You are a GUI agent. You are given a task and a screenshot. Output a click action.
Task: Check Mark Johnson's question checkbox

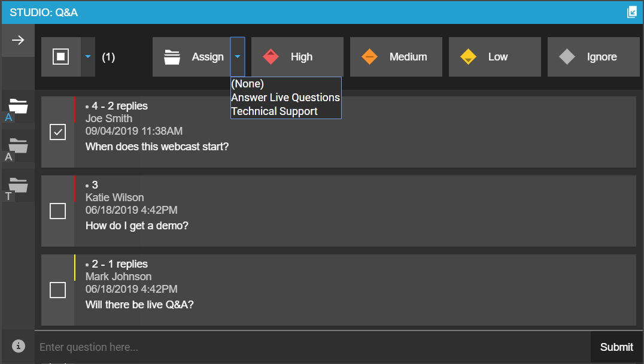point(57,290)
